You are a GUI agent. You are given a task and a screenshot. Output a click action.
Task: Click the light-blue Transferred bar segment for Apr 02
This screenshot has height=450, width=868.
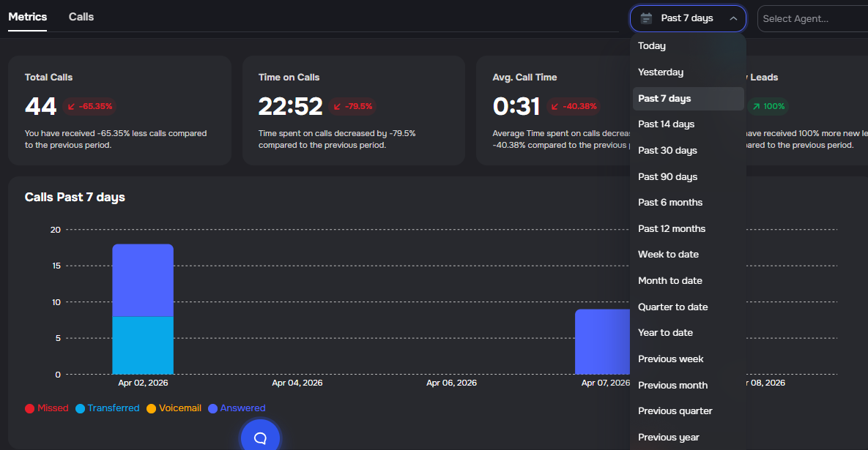click(143, 345)
